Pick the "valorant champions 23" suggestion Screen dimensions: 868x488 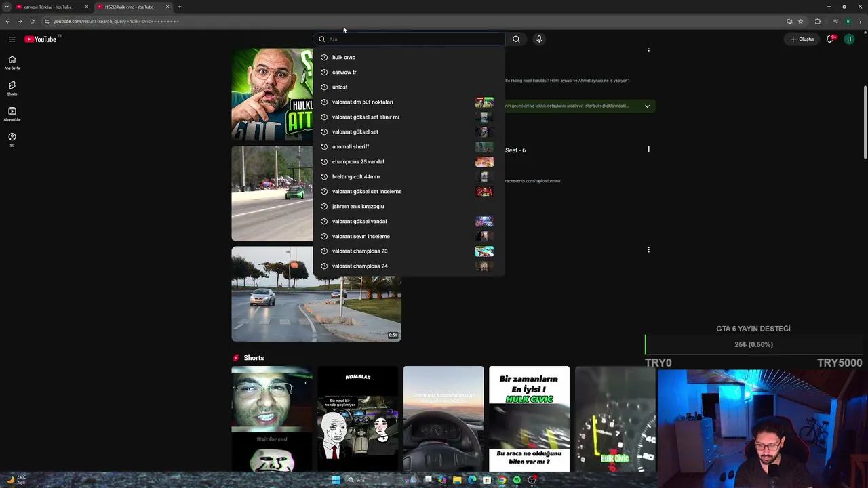409,251
